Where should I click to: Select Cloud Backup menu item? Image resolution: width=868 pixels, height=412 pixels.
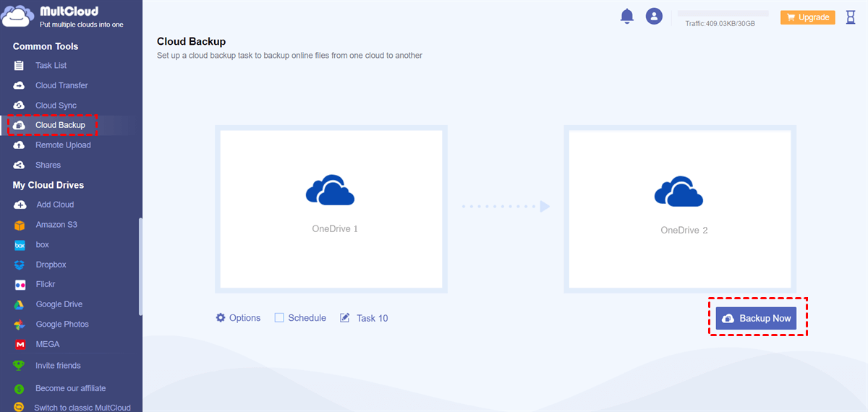60,125
